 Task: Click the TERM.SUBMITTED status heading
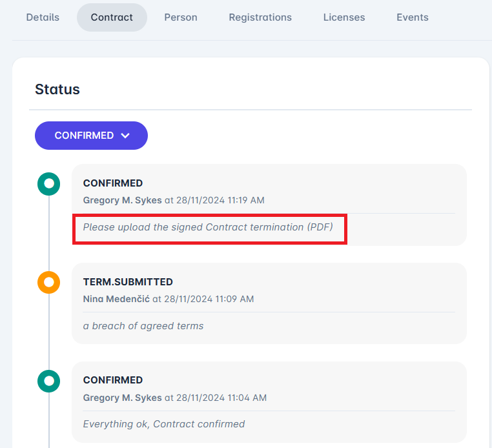[x=128, y=282]
